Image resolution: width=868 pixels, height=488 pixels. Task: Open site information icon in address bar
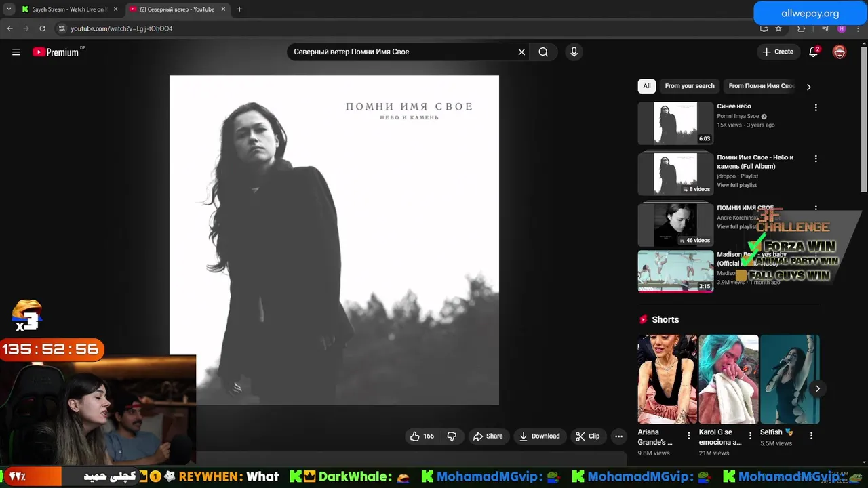pos(62,28)
